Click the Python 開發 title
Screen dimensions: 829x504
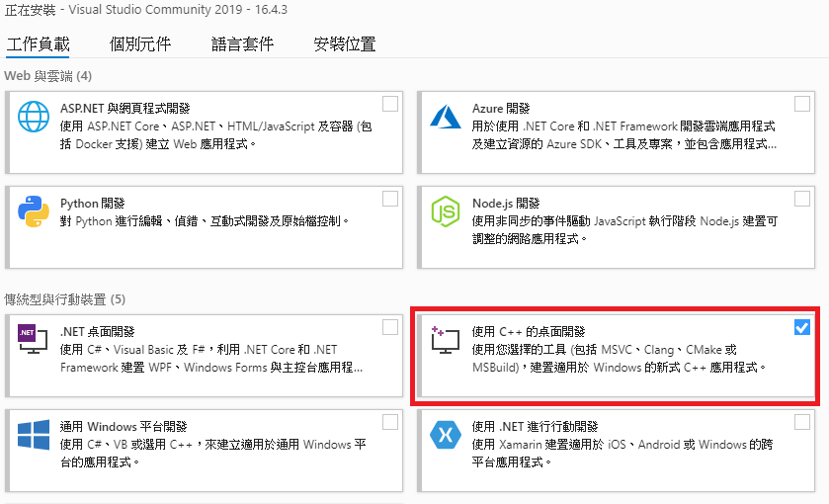tap(93, 203)
